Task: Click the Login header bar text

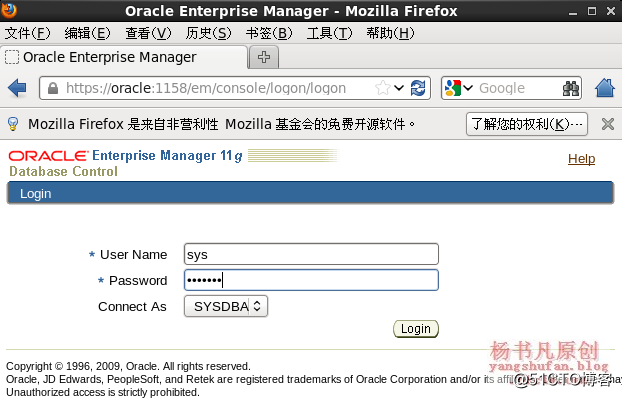Action: (x=35, y=194)
